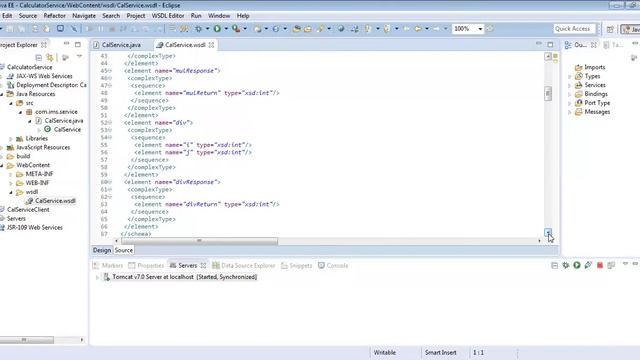Maximize the editor area
The width and height of the screenshot is (640, 360).
click(550, 44)
